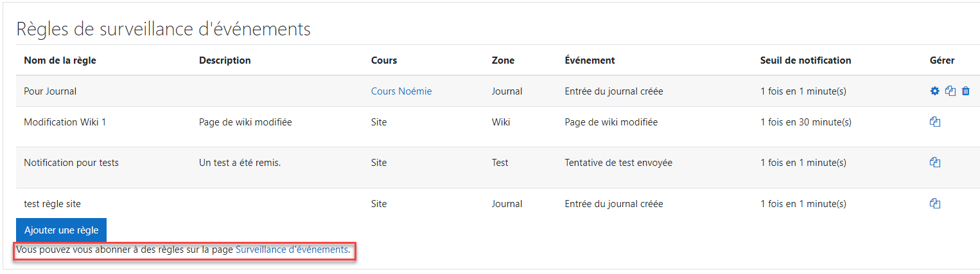Delete the Pour Journal rule with trash icon

tap(966, 91)
